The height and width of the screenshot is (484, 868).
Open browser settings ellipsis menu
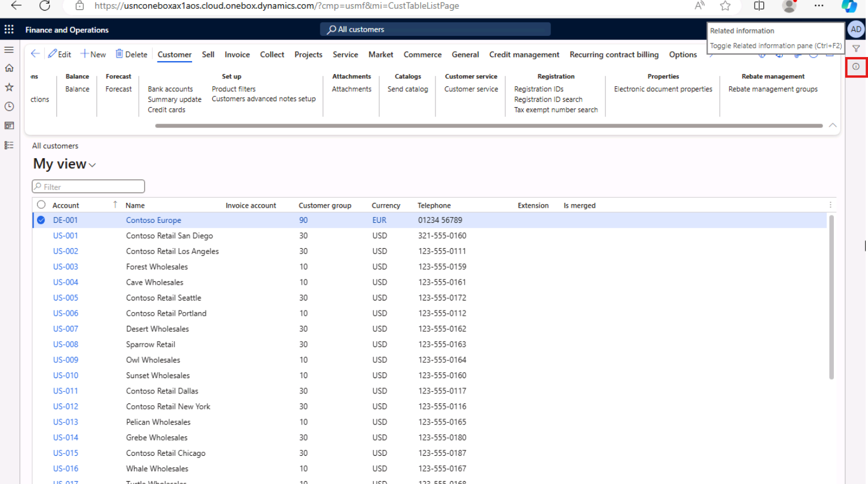[x=819, y=6]
